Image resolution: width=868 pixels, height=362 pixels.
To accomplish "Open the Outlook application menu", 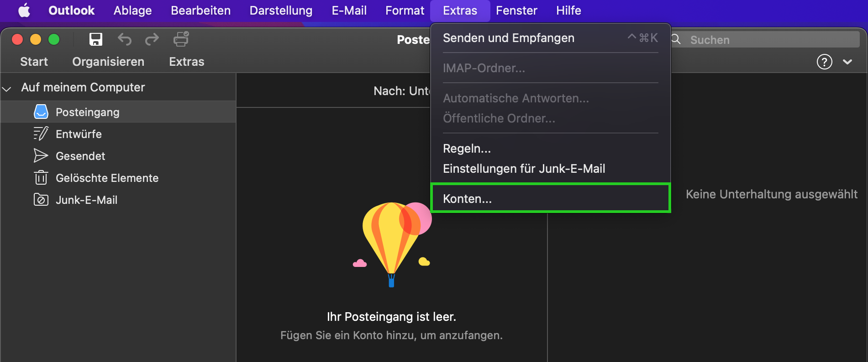I will point(71,10).
